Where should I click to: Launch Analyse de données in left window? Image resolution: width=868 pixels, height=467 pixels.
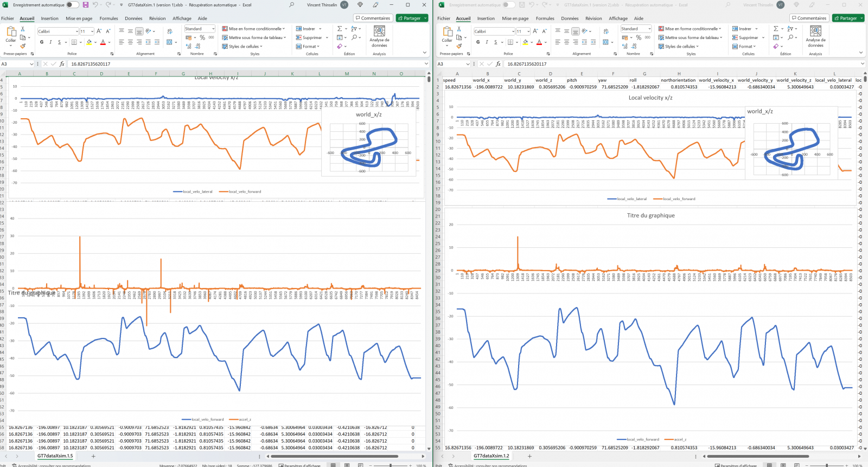tap(379, 36)
